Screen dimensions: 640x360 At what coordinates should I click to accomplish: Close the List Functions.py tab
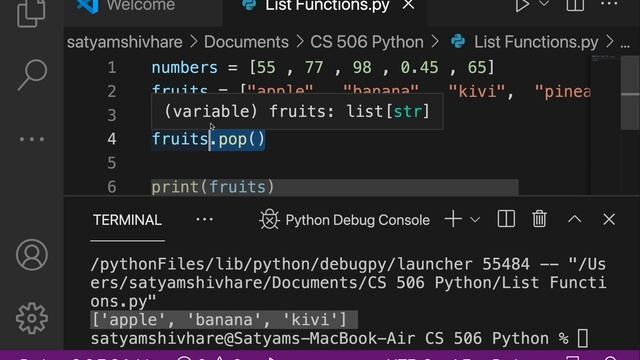coord(408,5)
